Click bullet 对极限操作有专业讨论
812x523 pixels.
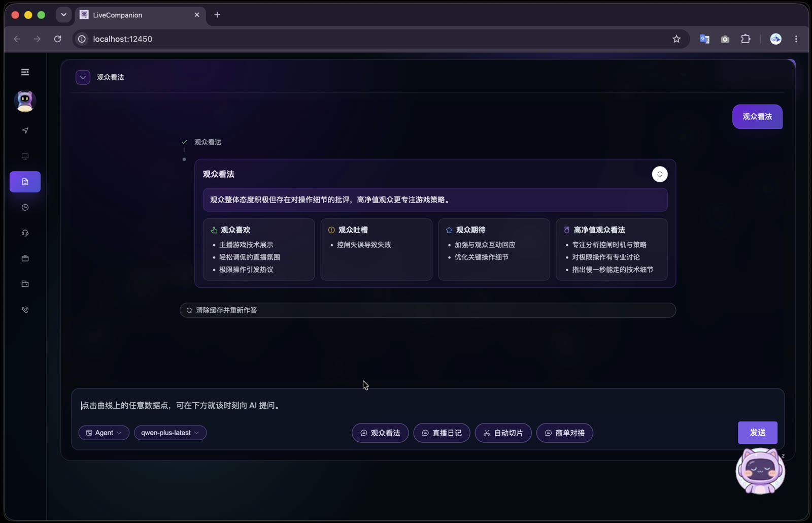pos(606,257)
